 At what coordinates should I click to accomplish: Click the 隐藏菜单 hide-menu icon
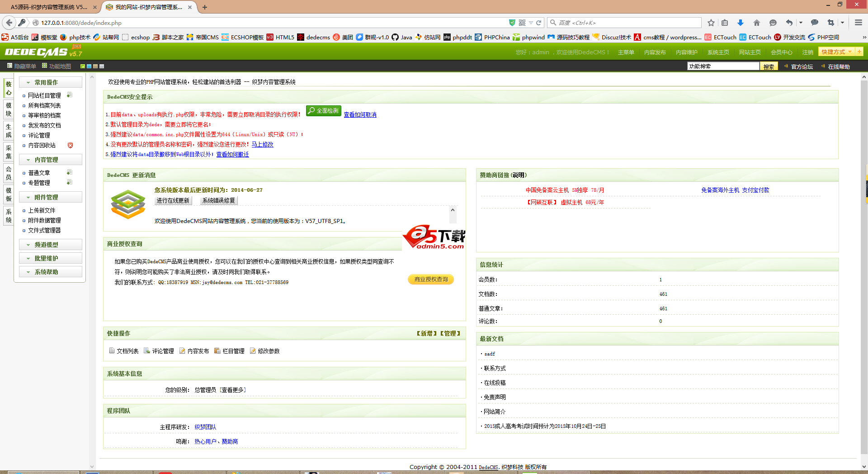(x=9, y=66)
